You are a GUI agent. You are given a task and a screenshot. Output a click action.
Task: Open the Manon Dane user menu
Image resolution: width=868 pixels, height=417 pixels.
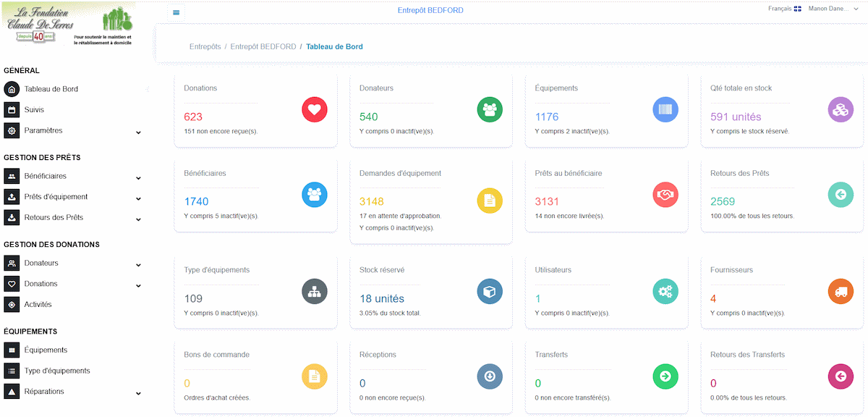tap(828, 9)
